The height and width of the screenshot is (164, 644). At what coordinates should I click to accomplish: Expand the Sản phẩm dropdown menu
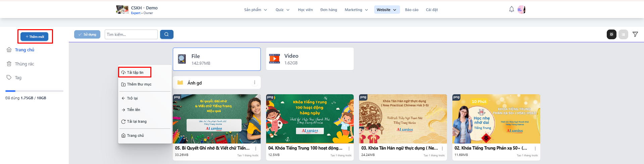click(256, 10)
